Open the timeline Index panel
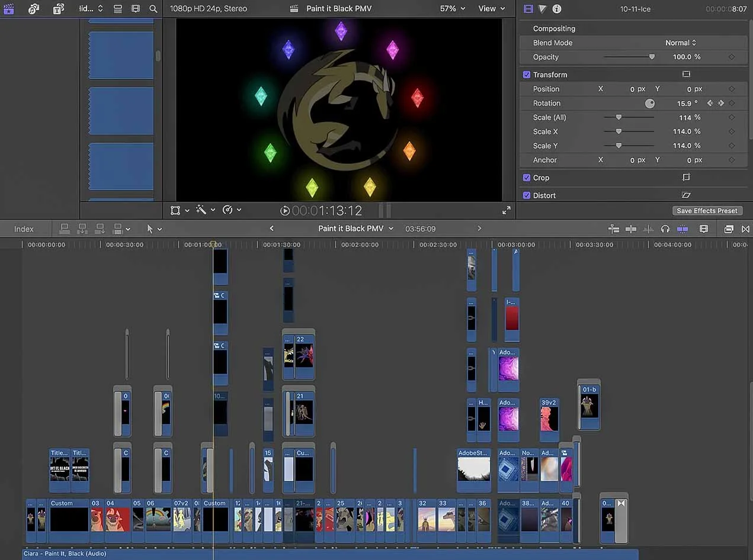Screen dimensions: 753x560 (x=24, y=229)
